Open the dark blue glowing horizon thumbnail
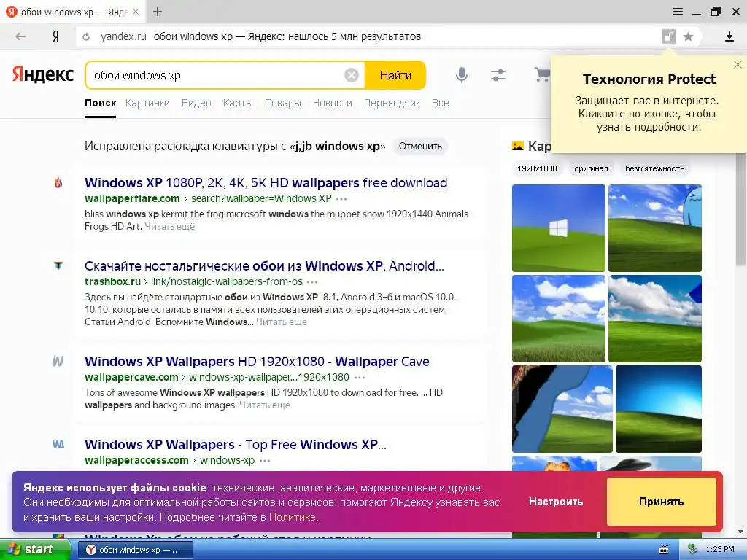This screenshot has width=747, height=560. [659, 409]
